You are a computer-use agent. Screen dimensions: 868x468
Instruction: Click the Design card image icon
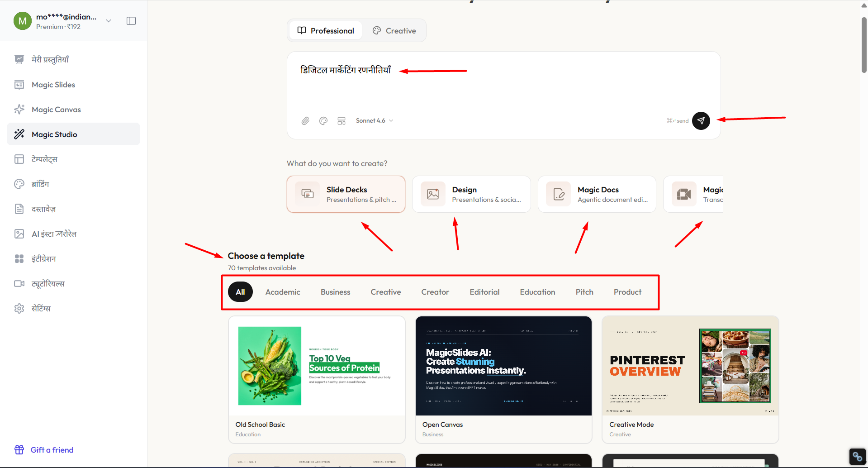pyautogui.click(x=433, y=194)
